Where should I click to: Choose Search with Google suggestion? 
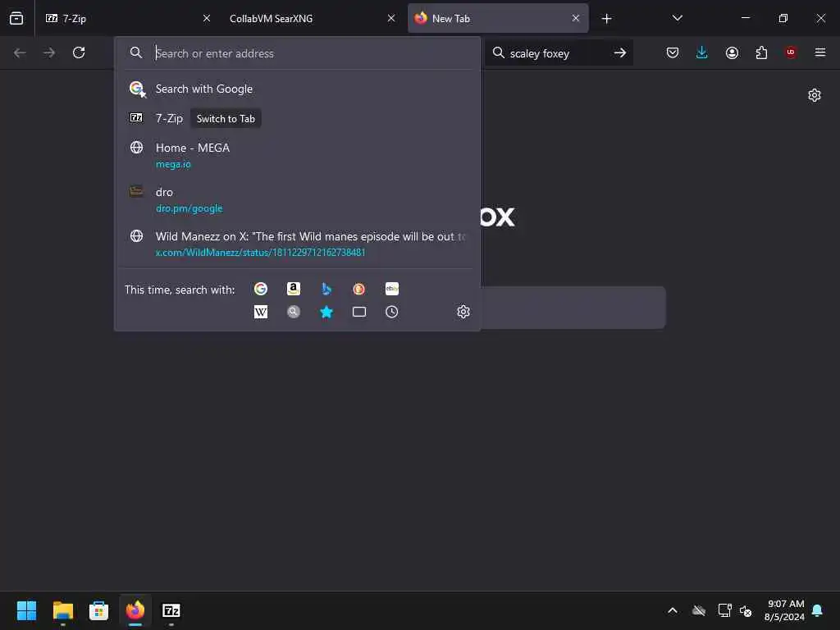[297, 89]
